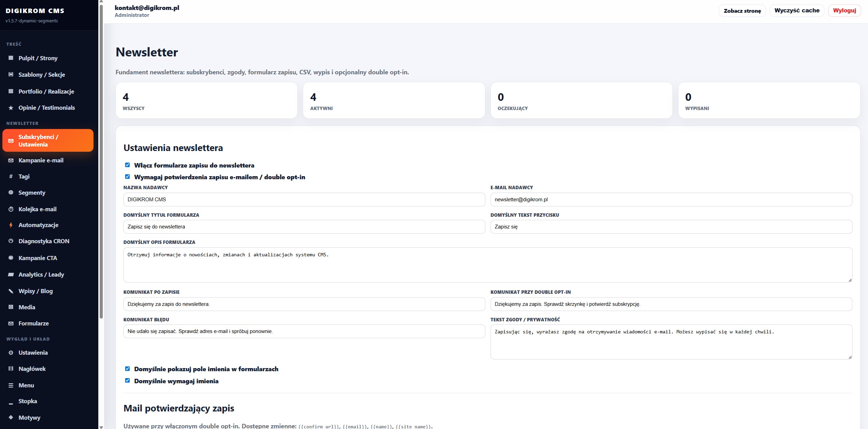Click the clock icon next to Diagnostyka CRON

tap(11, 241)
